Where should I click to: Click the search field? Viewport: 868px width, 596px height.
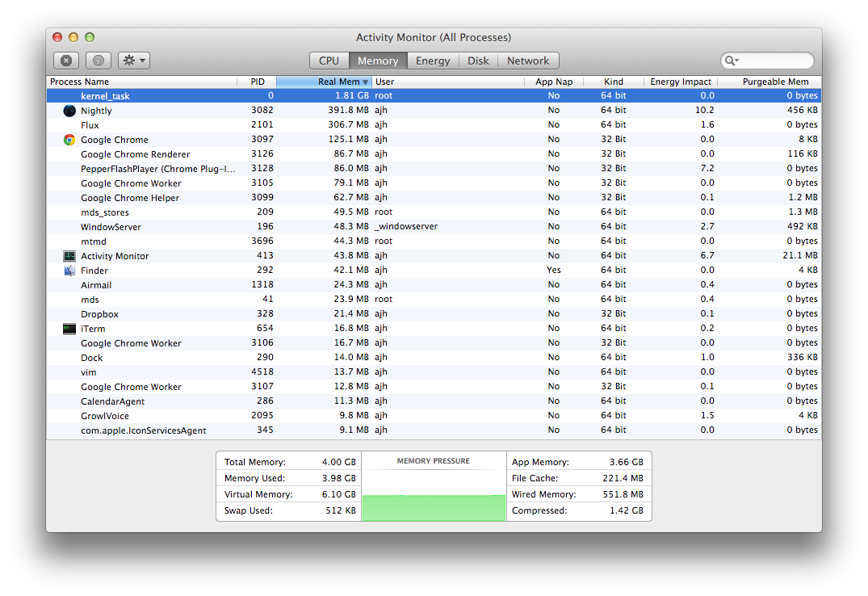click(x=767, y=61)
